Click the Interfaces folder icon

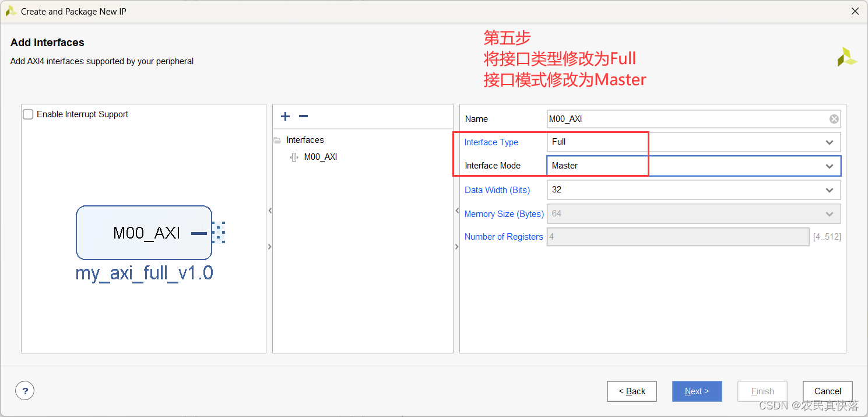coord(277,140)
